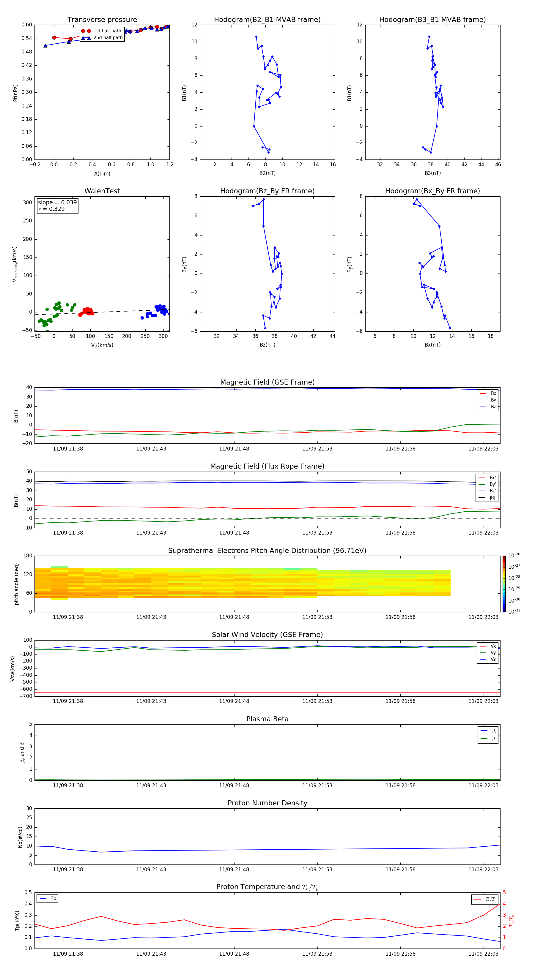The height and width of the screenshot is (980, 535).
Task: Select the 'Vx' velocity legend entry
Action: pos(488,646)
